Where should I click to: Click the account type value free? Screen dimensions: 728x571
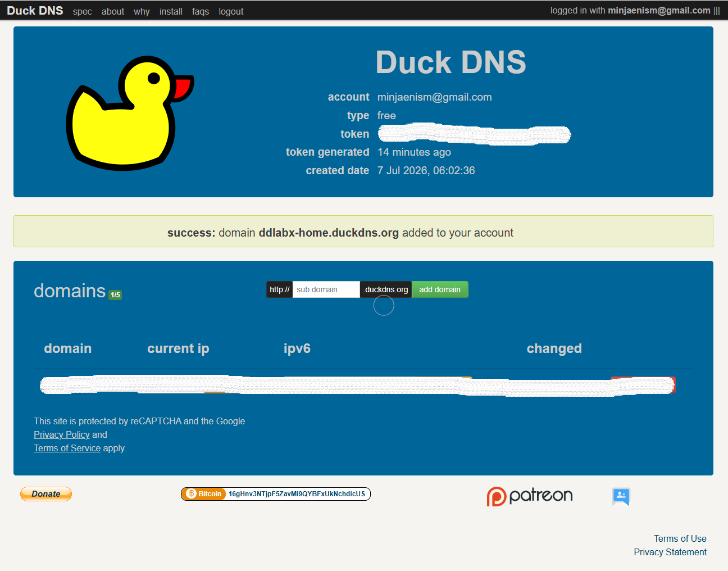click(x=386, y=116)
